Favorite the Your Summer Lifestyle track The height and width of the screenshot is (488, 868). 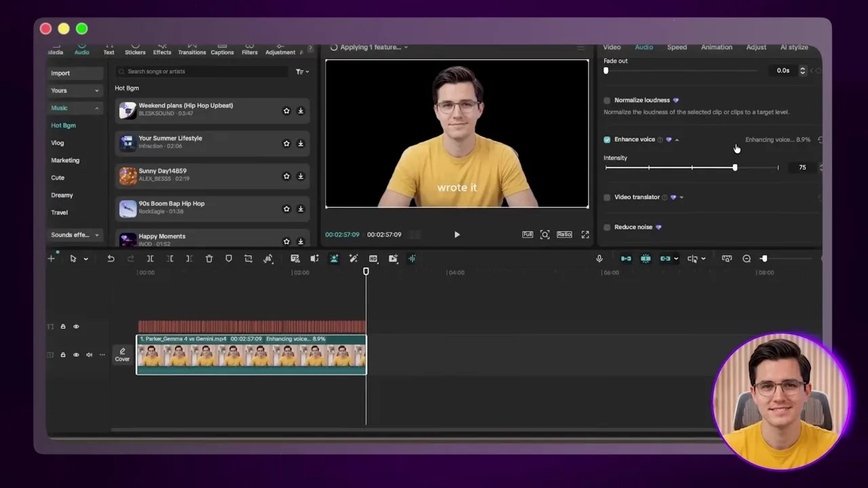tap(286, 144)
